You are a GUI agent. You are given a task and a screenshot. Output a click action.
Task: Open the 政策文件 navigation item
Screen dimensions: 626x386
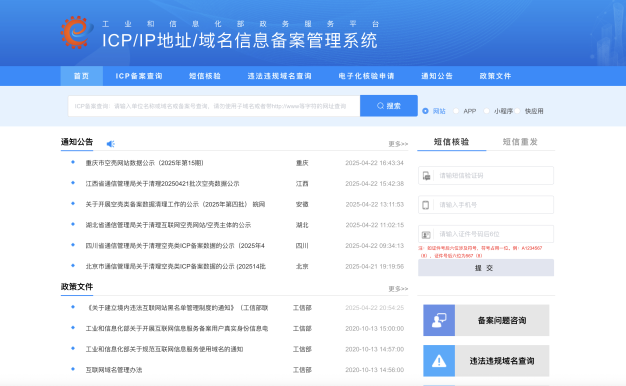point(495,76)
